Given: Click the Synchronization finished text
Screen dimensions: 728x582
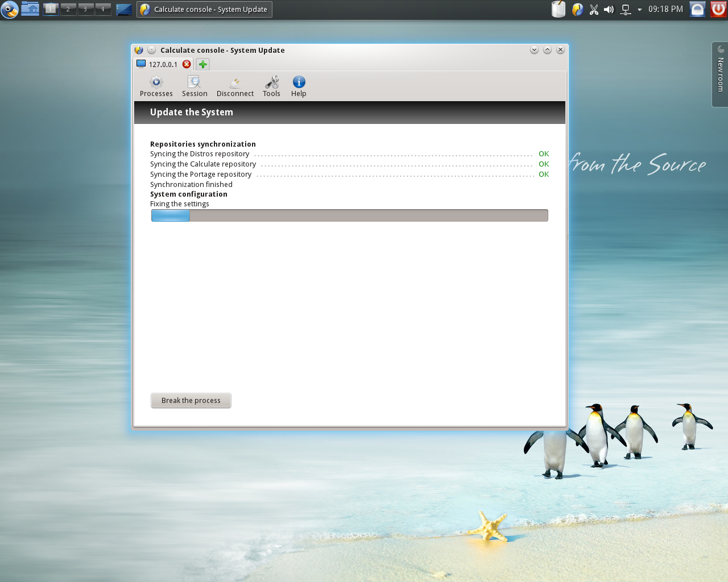Looking at the screenshot, I should tap(191, 185).
